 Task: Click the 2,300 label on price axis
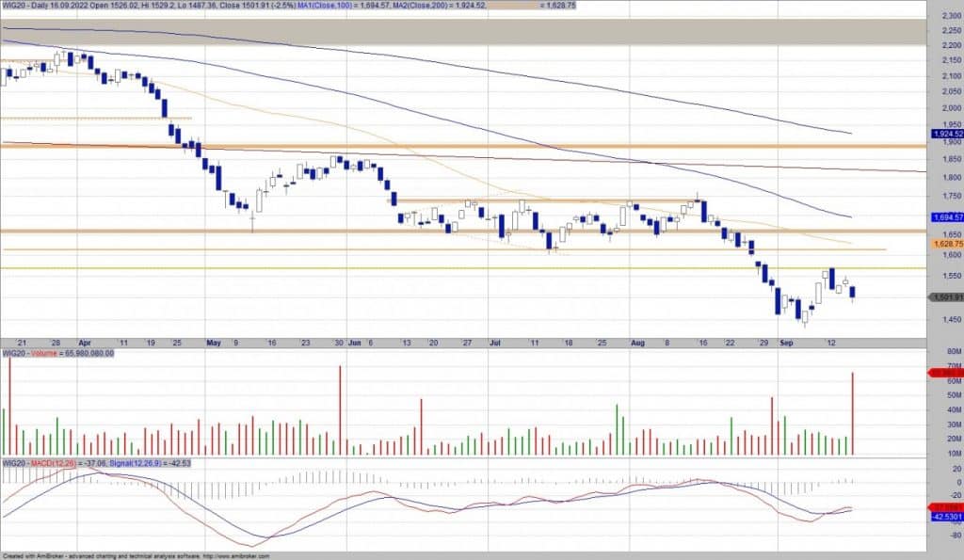point(941,15)
